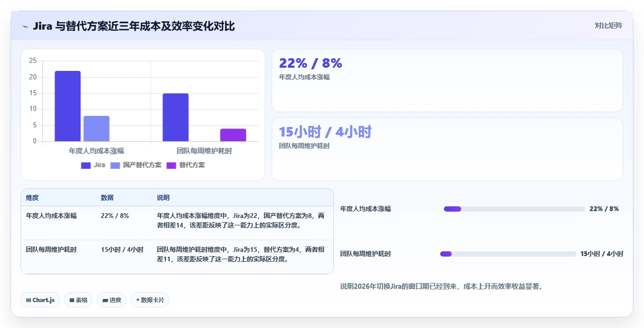Toggle the 国产替代方案 legend entry
The width and height of the screenshot is (644, 328).
136,165
